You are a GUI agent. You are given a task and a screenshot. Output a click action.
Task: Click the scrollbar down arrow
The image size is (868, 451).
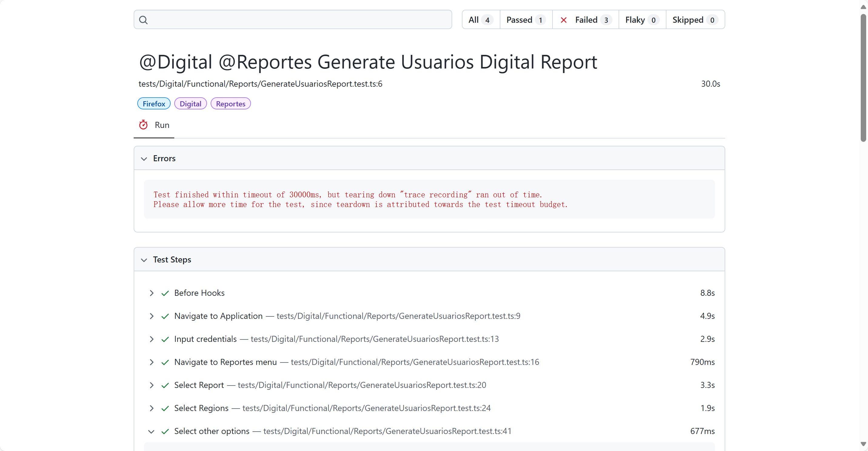click(863, 444)
